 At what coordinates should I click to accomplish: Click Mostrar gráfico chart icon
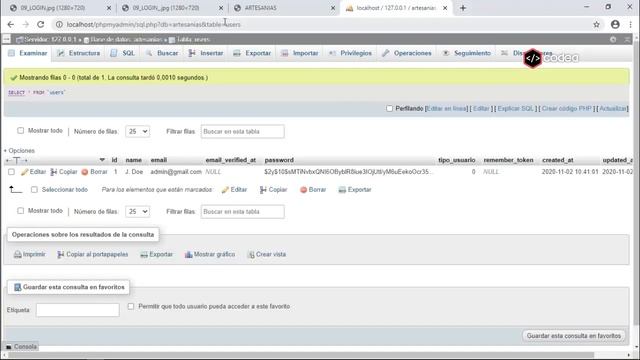pos(189,254)
